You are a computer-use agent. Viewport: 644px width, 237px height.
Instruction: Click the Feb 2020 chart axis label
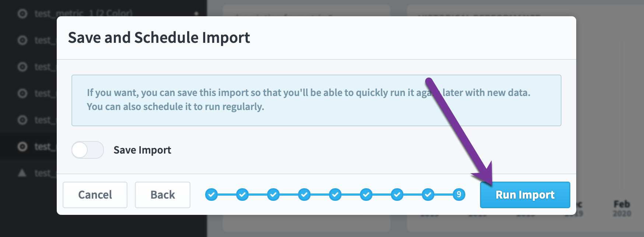[x=622, y=209]
